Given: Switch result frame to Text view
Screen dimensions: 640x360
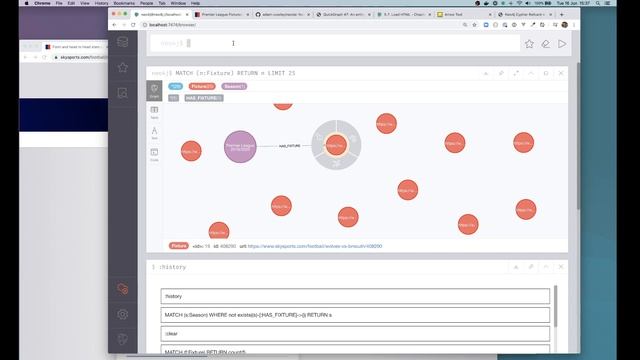Looking at the screenshot, I should coord(154,133).
